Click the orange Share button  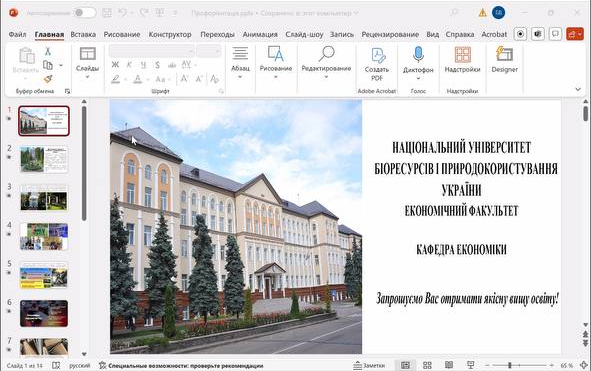coord(575,34)
